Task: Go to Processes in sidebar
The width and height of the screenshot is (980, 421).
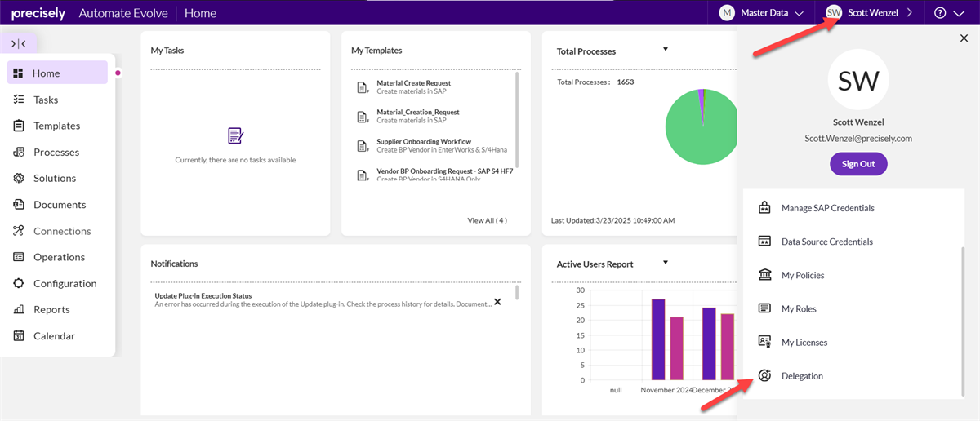Action: point(56,153)
